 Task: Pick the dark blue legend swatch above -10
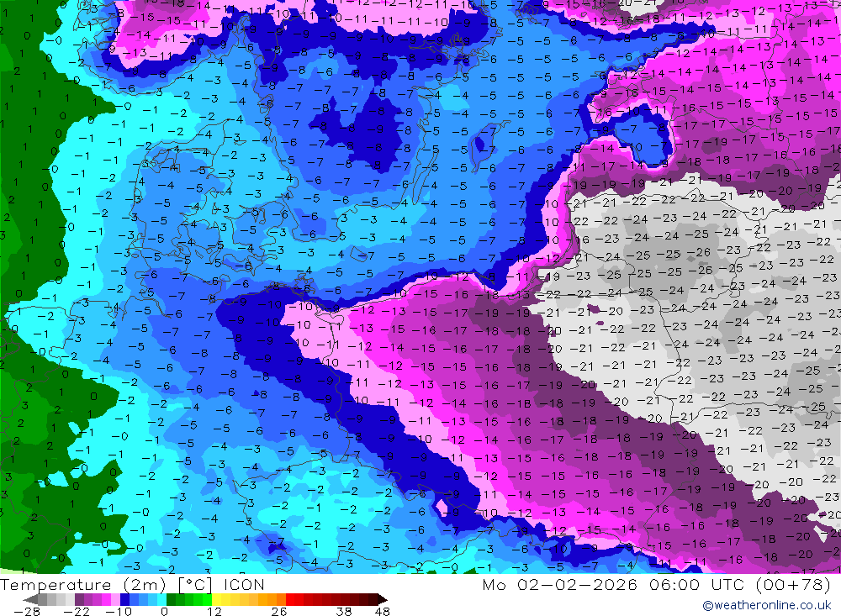[124, 599]
